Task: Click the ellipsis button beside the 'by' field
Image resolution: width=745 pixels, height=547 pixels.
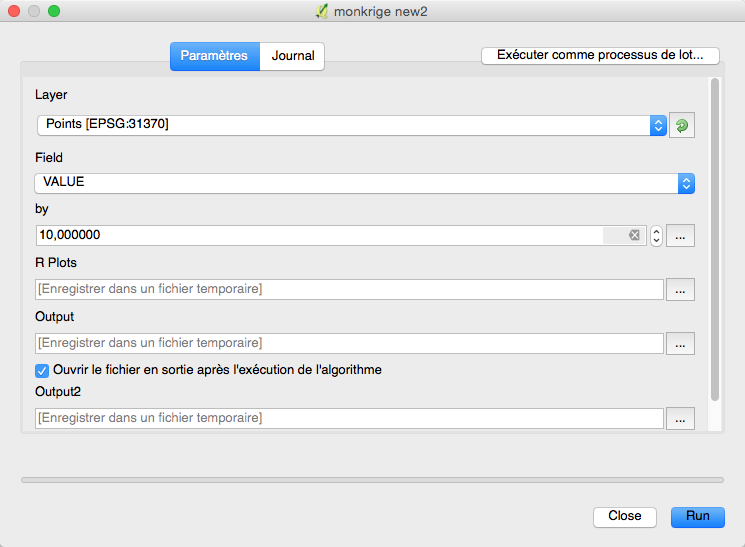Action: (680, 236)
